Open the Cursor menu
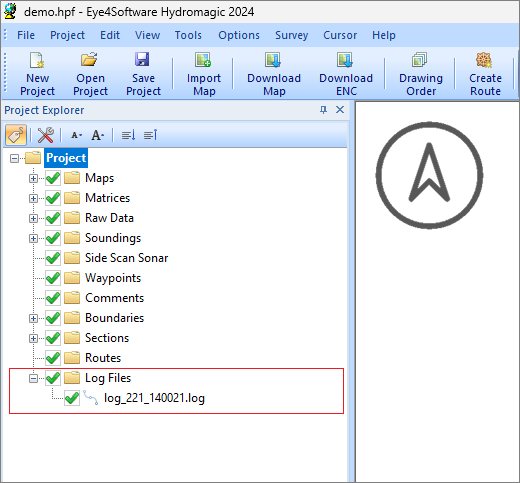This screenshot has height=483, width=520. click(x=340, y=35)
